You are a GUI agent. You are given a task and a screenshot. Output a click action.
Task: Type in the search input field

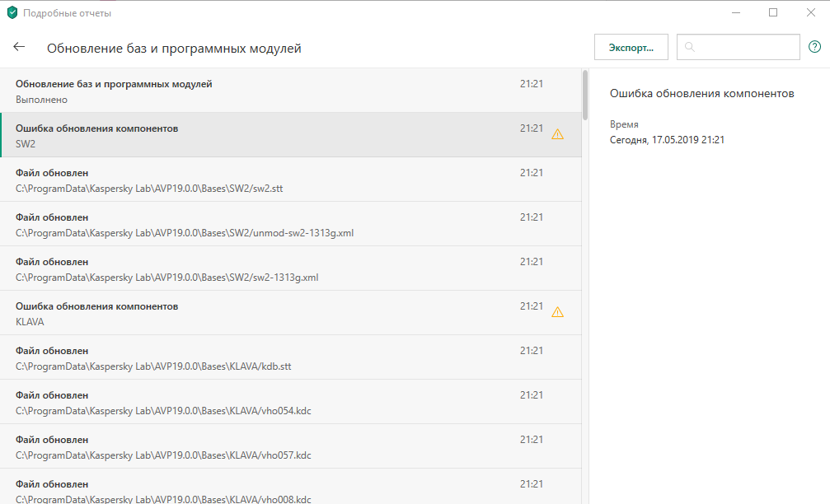click(746, 48)
